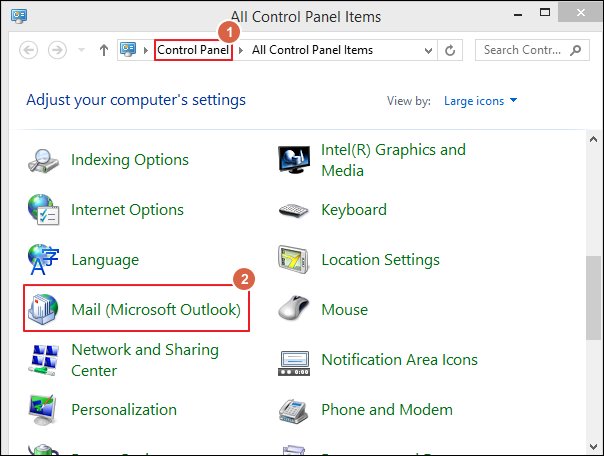Click the search magnifier icon
Viewport: 604px width, 456px height.
click(575, 50)
